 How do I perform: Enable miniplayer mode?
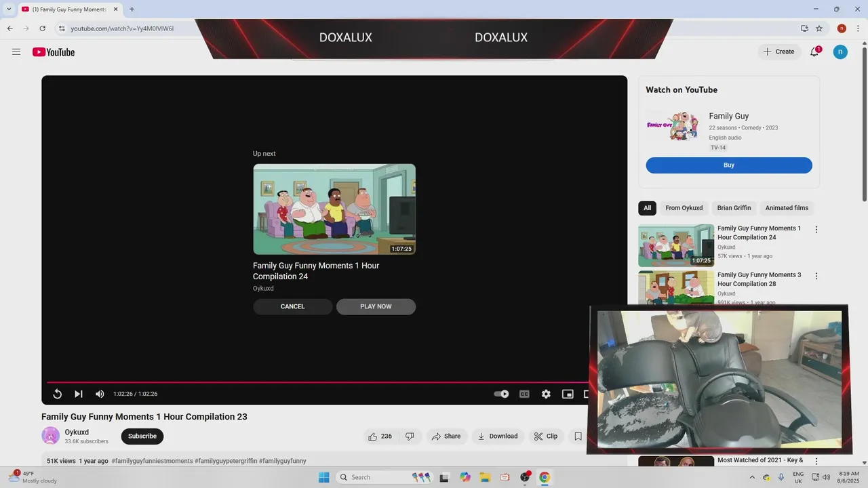tap(568, 394)
